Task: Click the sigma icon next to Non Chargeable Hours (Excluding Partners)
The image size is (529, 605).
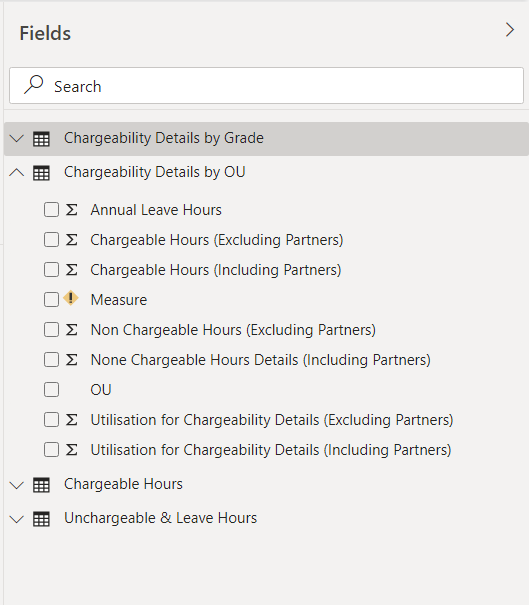Action: coord(71,330)
